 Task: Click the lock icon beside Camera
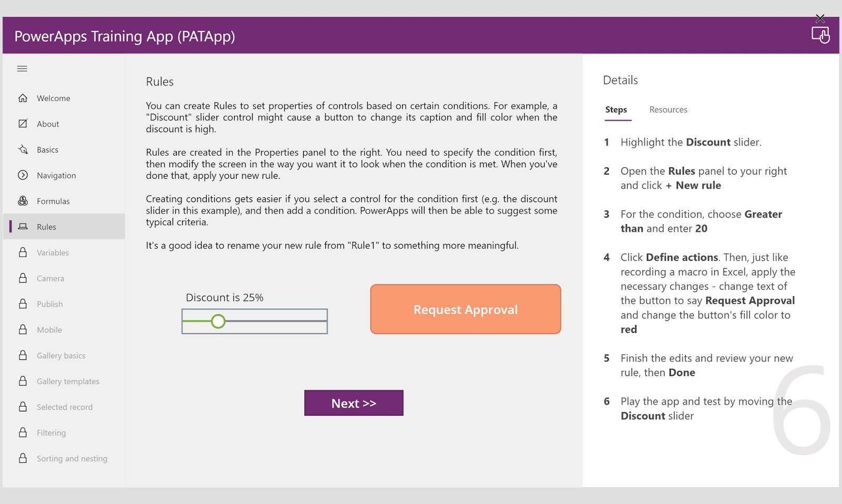click(23, 278)
